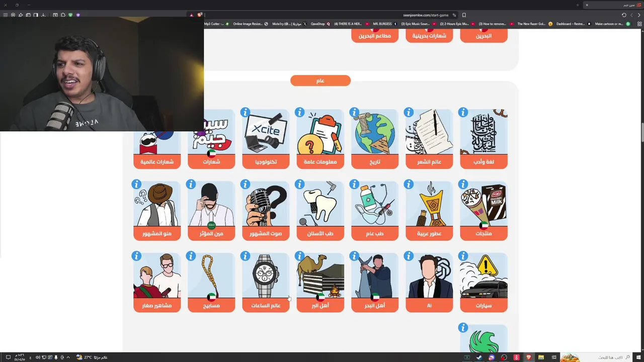View info for منتجات category

(x=463, y=185)
